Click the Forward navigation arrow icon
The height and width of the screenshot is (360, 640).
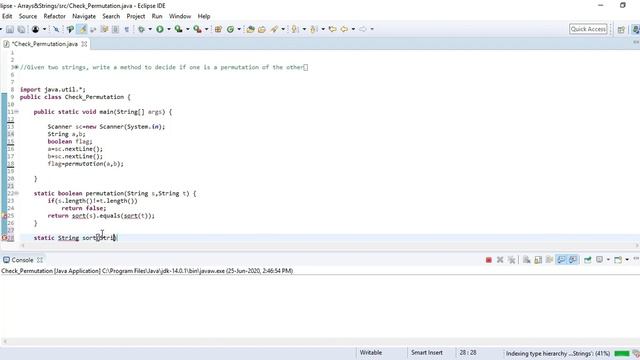click(x=362, y=29)
